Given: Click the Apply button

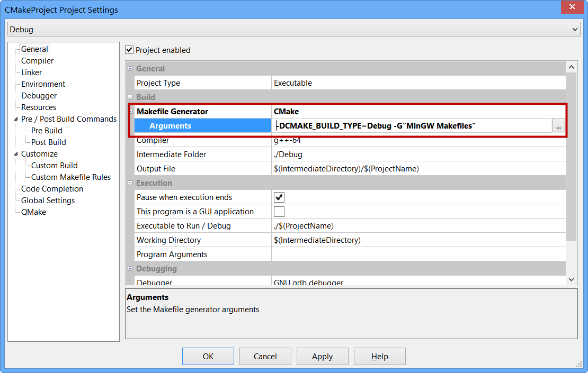Looking at the screenshot, I should pyautogui.click(x=323, y=356).
